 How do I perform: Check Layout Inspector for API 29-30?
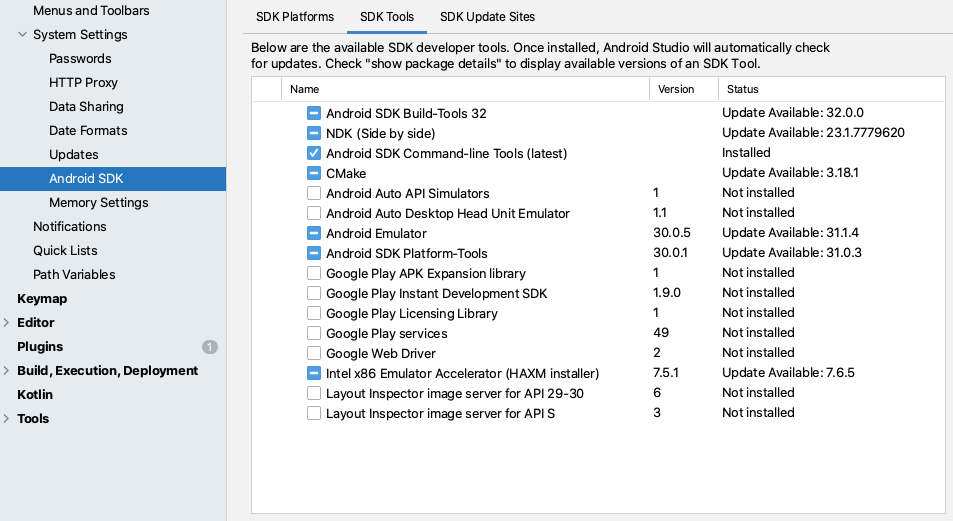tap(314, 393)
